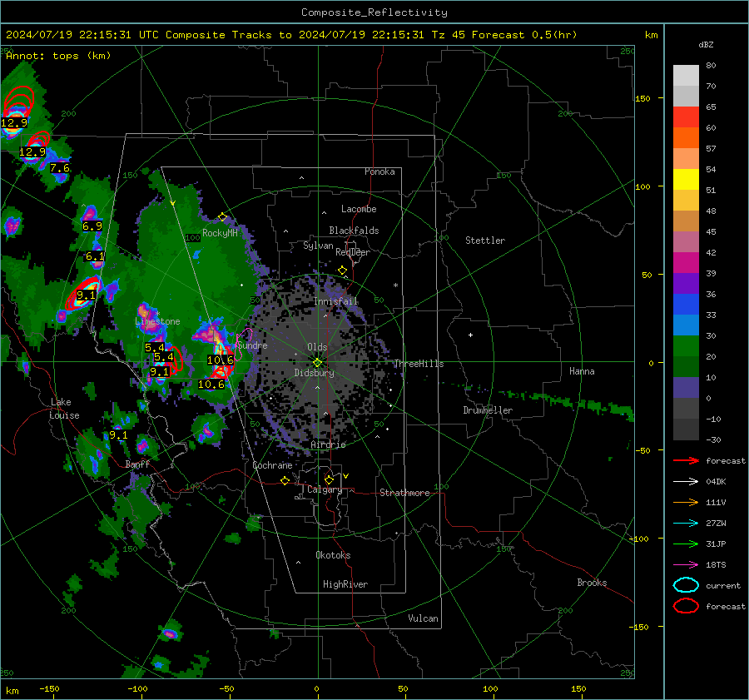Click the white 04DK arrow in the legend
749x700 pixels.
point(686,482)
